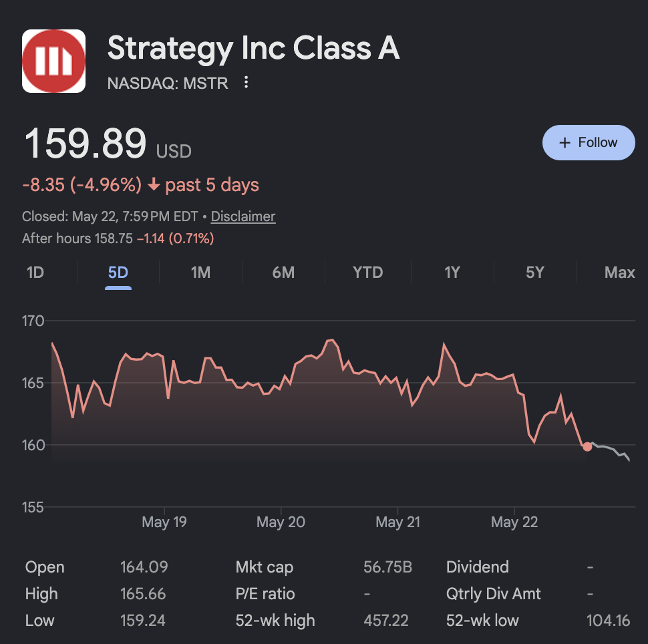Show the Max time range
Screen dimensions: 648x644
pos(619,273)
